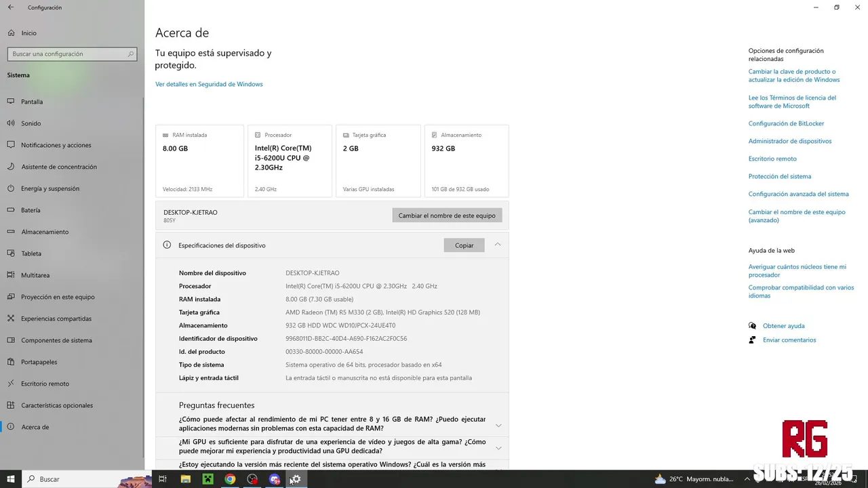The image size is (868, 488).
Task: Open Cambiar el nombre de este equipo (avanzado)
Action: [797, 216]
